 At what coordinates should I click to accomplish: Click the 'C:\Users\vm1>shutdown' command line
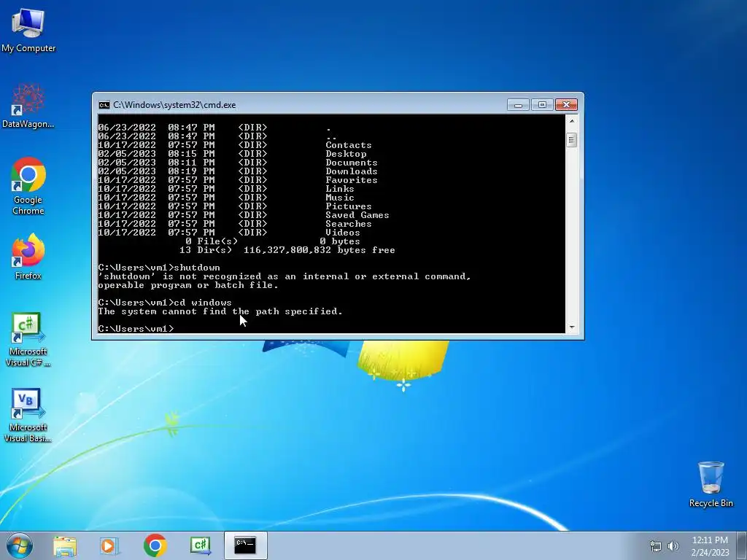pyautogui.click(x=159, y=268)
